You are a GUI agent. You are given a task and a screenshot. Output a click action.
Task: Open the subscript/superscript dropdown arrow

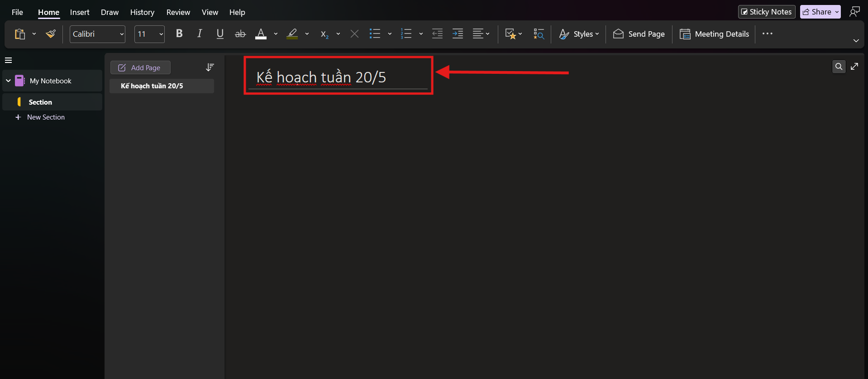[x=338, y=34]
